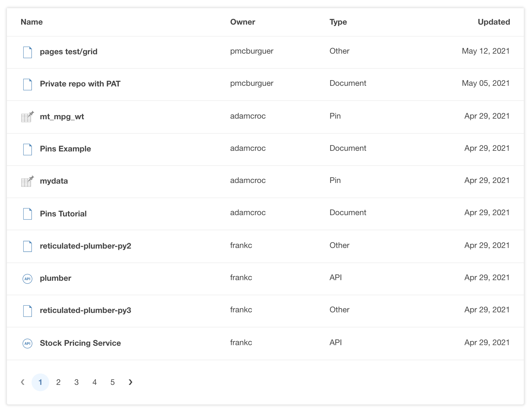532x412 pixels.
Task: Select the pin icon for mt_mpg_wt
Action: point(27,116)
